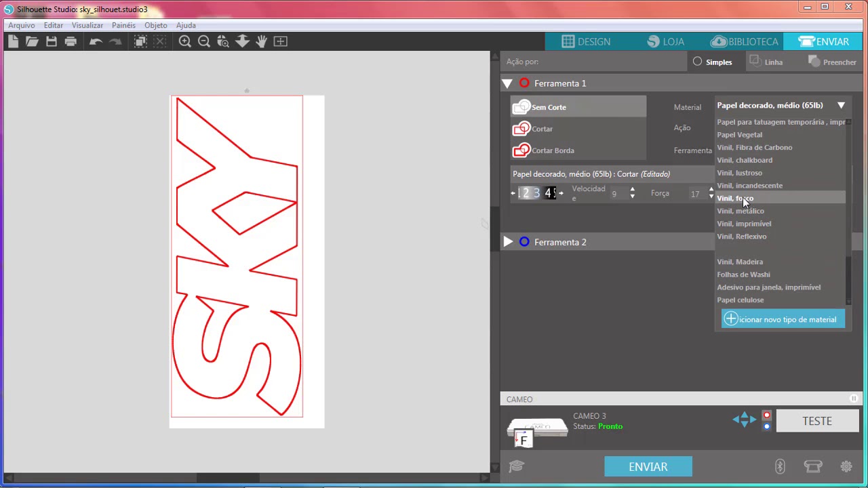Viewport: 868px width, 488px height.
Task: Open a file using the folder icon
Action: point(32,41)
